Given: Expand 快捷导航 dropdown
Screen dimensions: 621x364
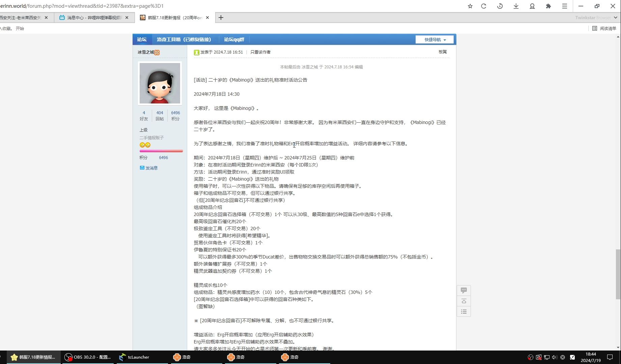Looking at the screenshot, I should coord(435,39).
